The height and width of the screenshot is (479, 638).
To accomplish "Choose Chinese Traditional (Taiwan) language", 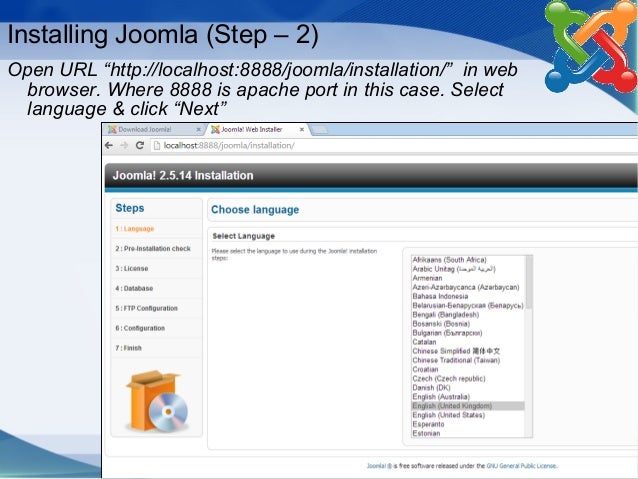I will [468, 360].
